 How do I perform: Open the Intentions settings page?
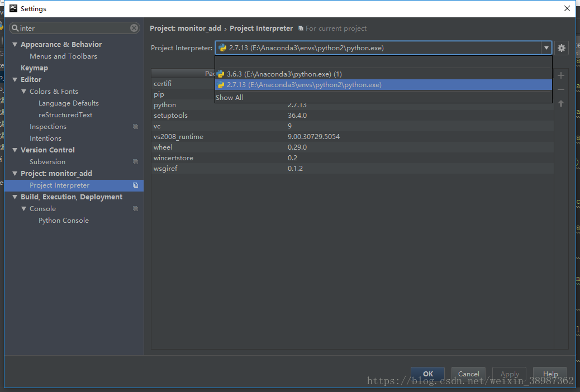(45, 138)
